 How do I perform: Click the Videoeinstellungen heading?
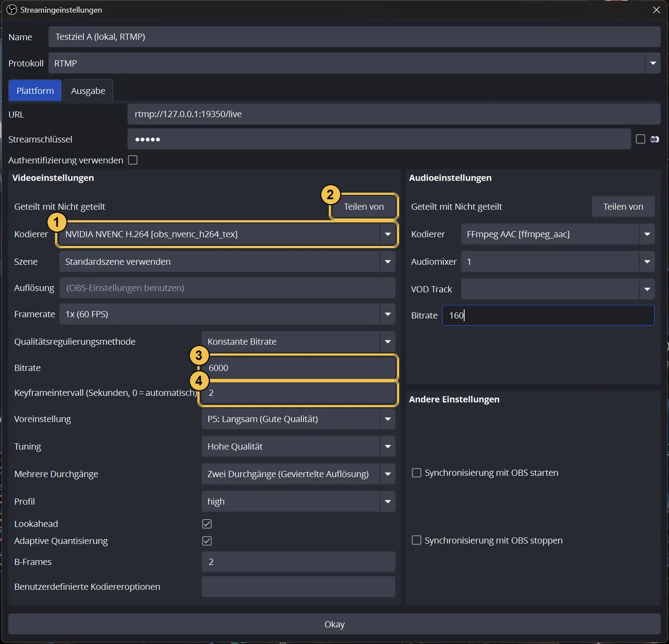(53, 178)
